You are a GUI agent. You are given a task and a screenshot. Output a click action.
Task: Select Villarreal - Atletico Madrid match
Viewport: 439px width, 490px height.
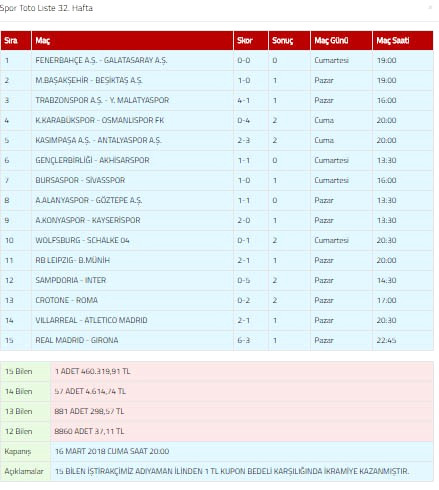pos(91,320)
